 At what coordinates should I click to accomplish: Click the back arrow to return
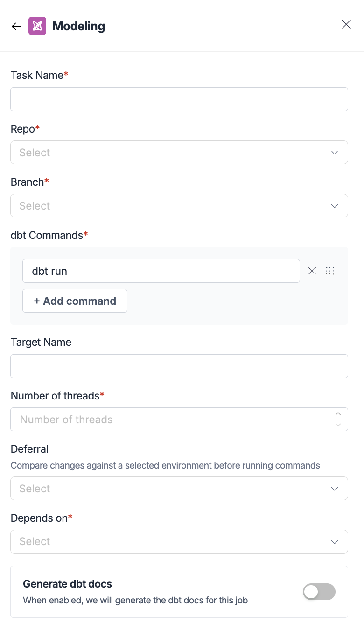(x=16, y=26)
